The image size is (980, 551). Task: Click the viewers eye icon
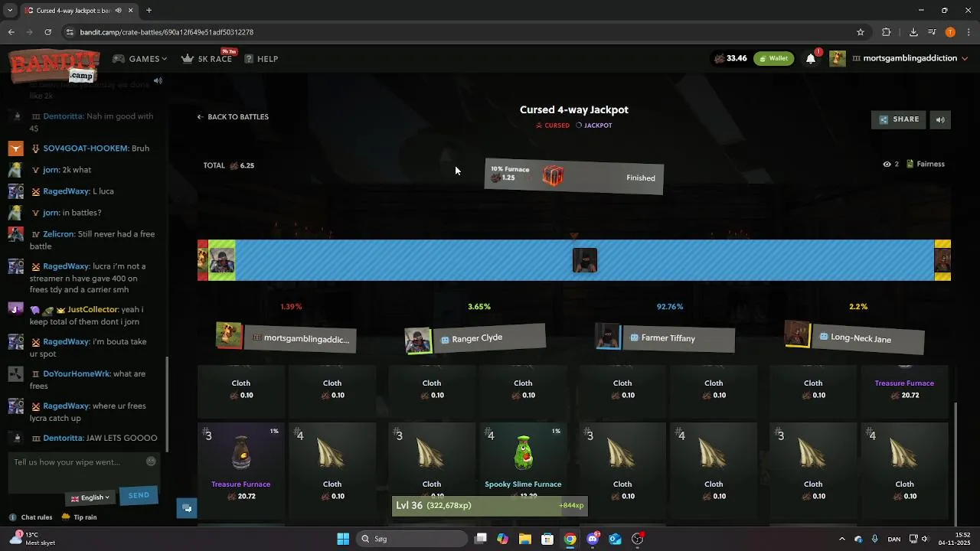coord(887,164)
